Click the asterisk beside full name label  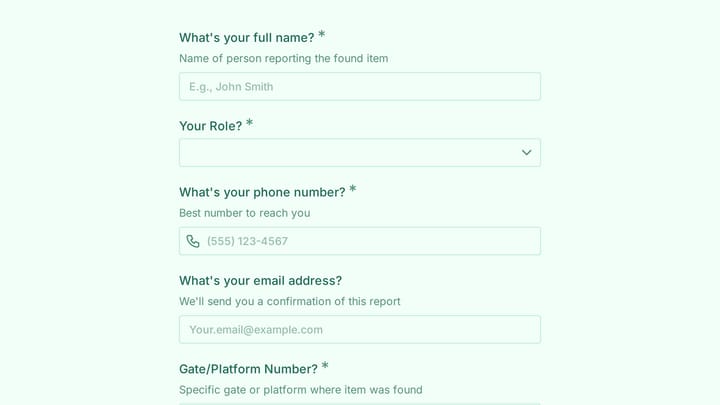click(x=322, y=34)
